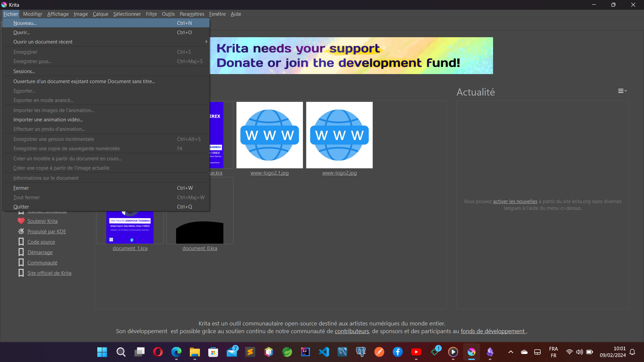Switch to Krita taskbar icon
Image resolution: width=644 pixels, height=362 pixels.
(x=472, y=352)
